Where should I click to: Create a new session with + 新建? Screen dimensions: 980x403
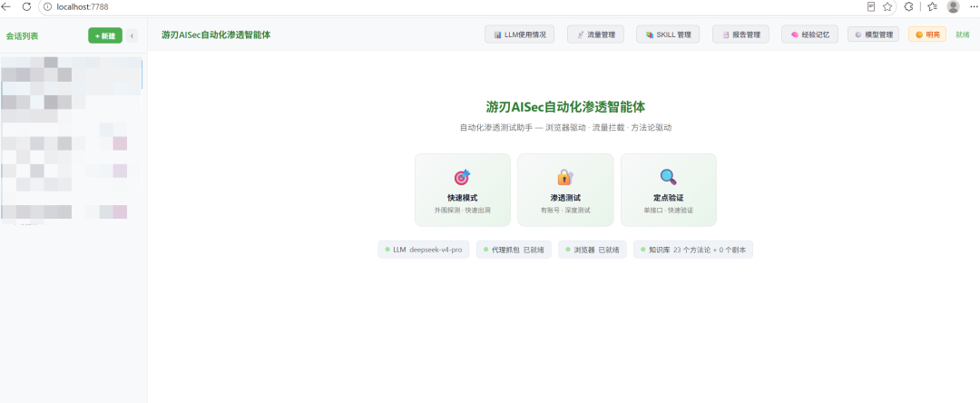click(105, 35)
